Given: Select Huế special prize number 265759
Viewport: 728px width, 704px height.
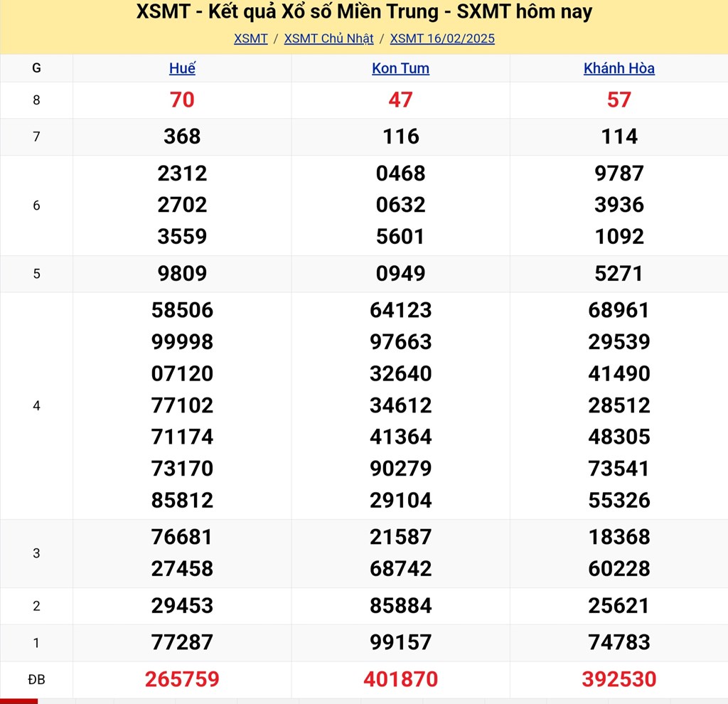Looking at the screenshot, I should pos(182,679).
